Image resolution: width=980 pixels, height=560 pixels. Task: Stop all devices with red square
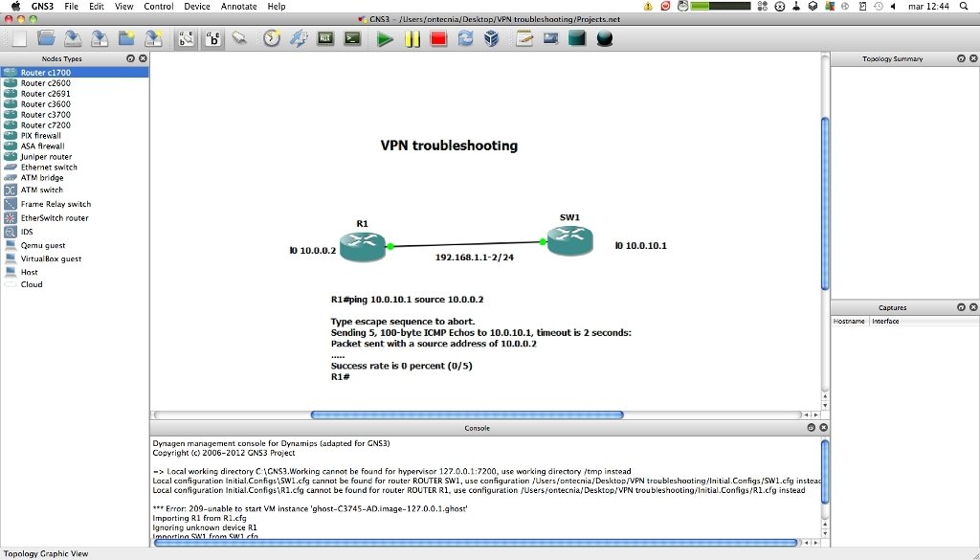(438, 38)
